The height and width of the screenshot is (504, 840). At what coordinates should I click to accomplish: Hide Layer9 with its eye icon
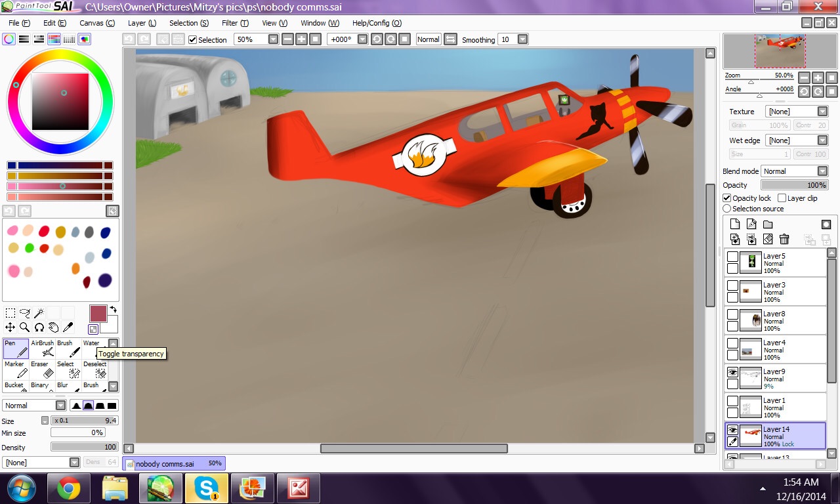click(x=733, y=372)
